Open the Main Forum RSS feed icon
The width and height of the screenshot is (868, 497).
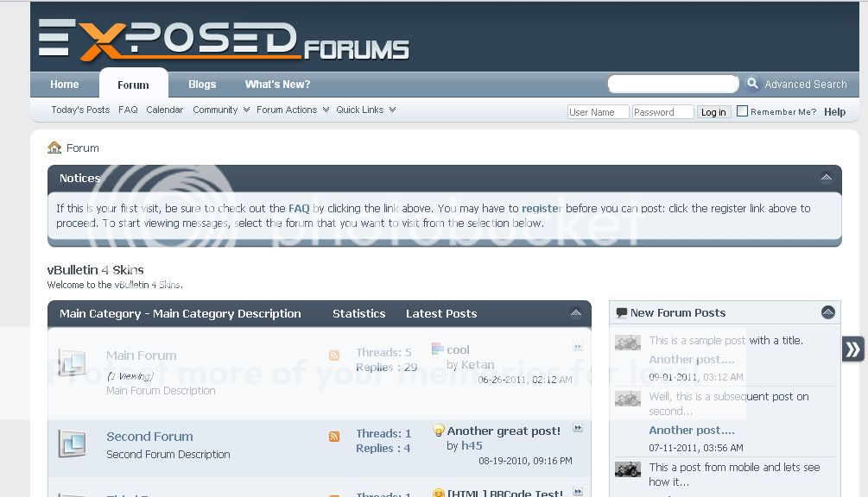coord(333,355)
